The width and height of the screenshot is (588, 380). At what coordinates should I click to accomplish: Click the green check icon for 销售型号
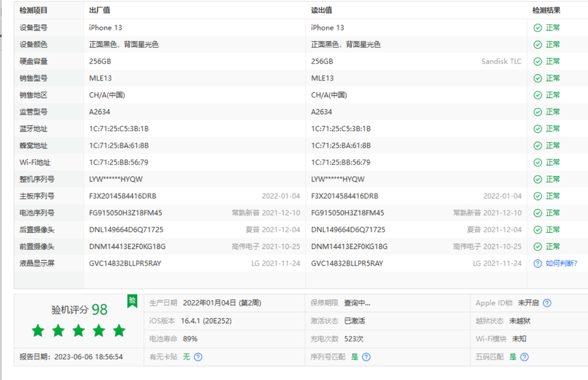pos(538,78)
